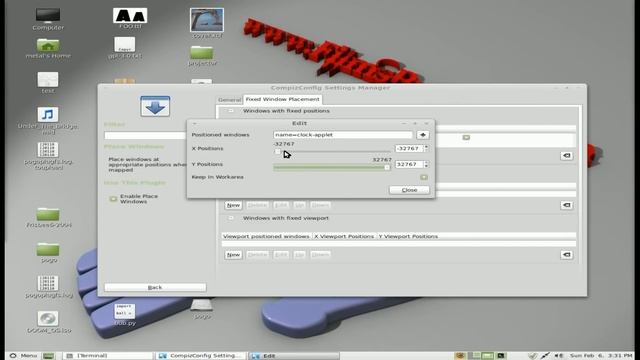Reset the fixed viewport list to default

(x=566, y=255)
